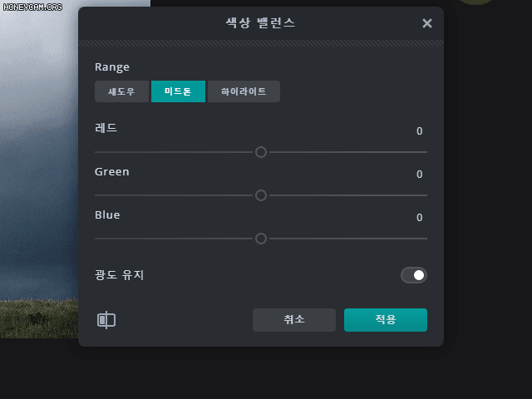
Task: Click the Green slider handle
Action: [261, 195]
